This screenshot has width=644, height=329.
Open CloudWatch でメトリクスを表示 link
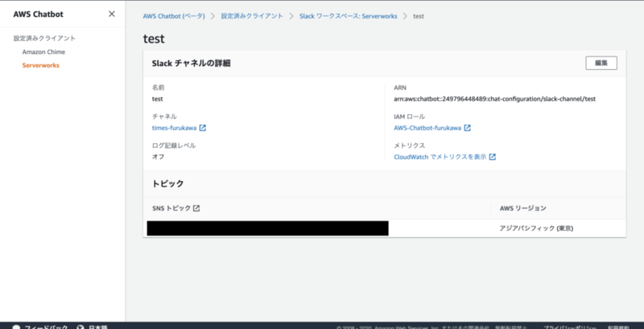pos(440,157)
